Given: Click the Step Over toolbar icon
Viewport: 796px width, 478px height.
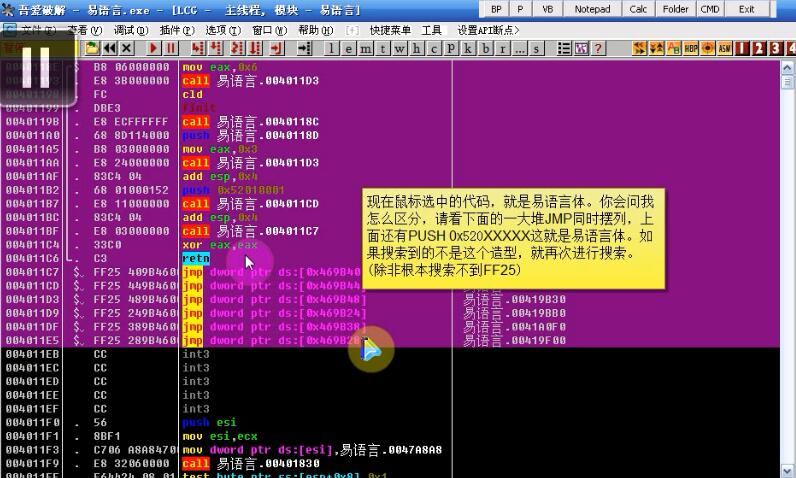Looking at the screenshot, I should click(x=216, y=48).
